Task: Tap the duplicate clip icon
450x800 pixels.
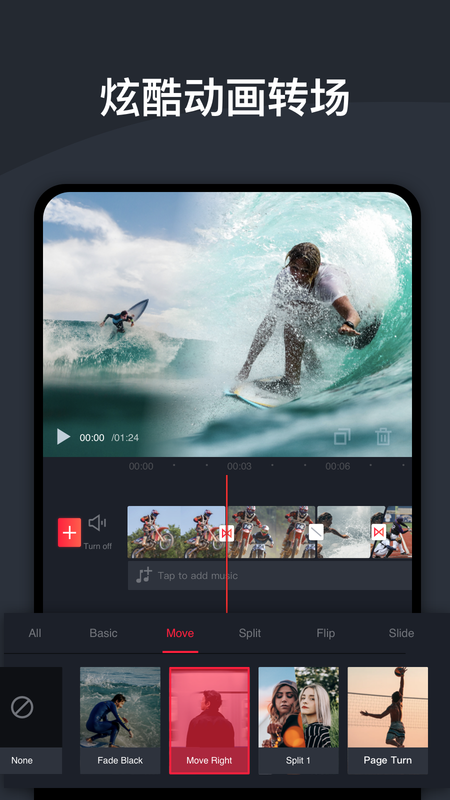Action: coord(342,437)
